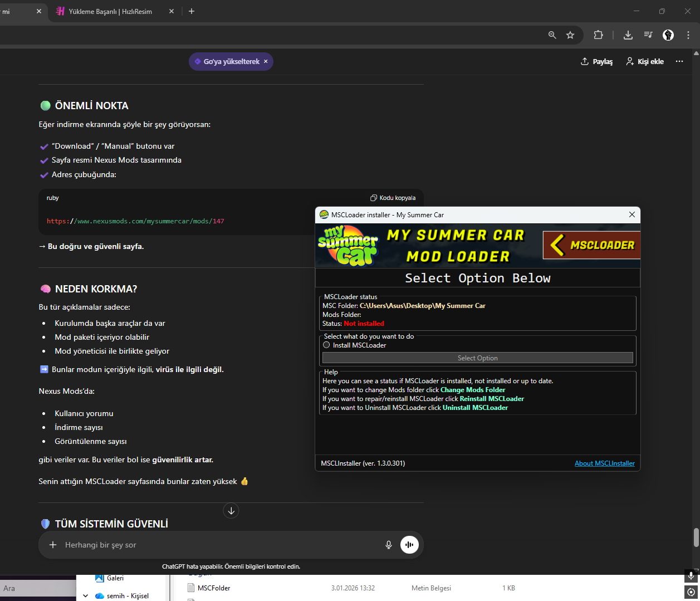Screen dimensions: 700x601
Task: Open the browser downloads icon
Action: (628, 35)
